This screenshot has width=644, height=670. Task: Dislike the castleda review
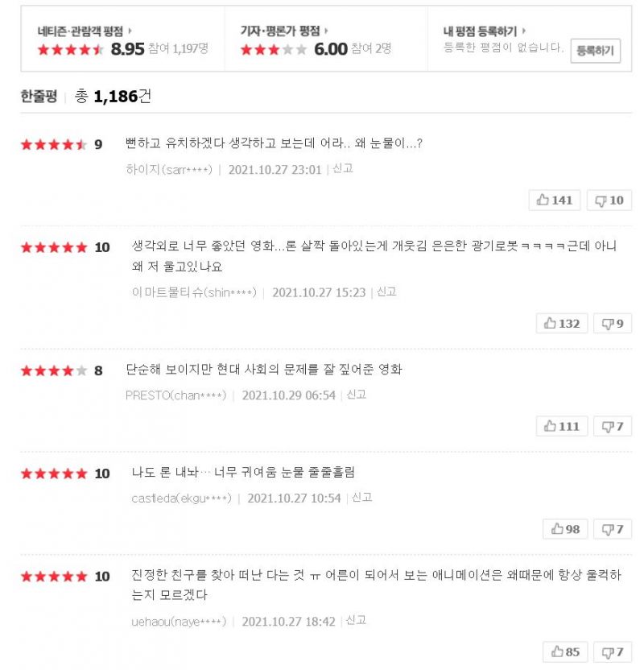point(612,529)
